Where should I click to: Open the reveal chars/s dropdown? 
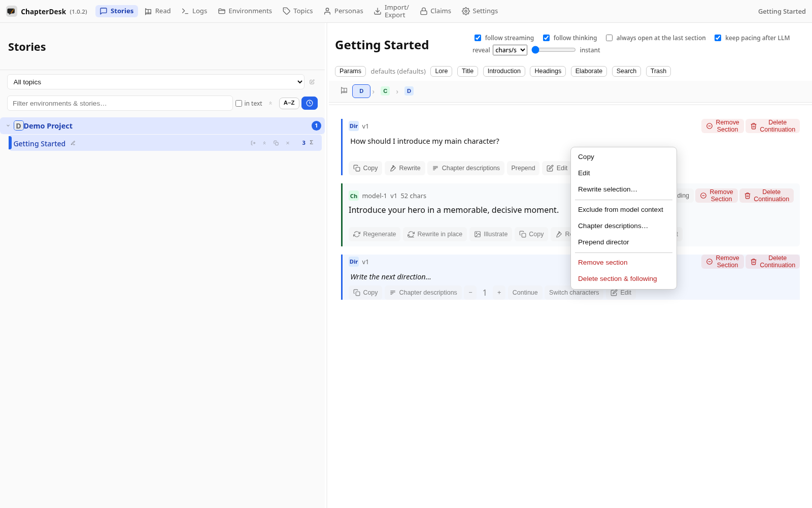pos(510,50)
